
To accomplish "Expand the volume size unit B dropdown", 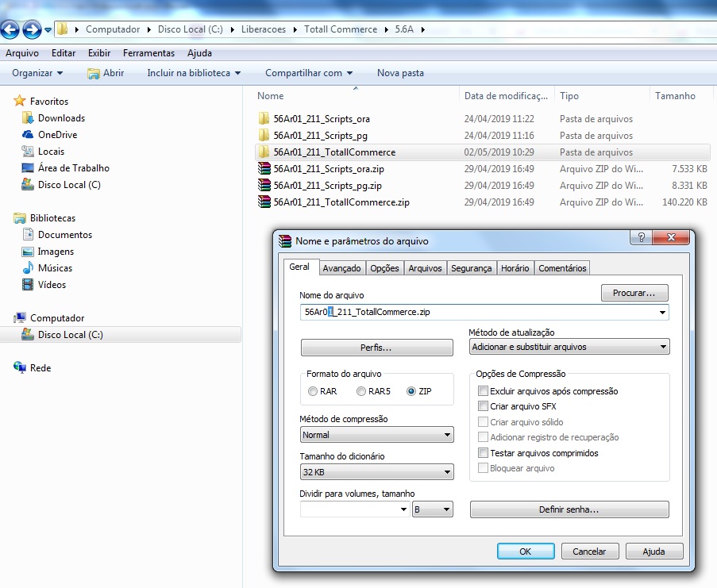I will click(433, 509).
